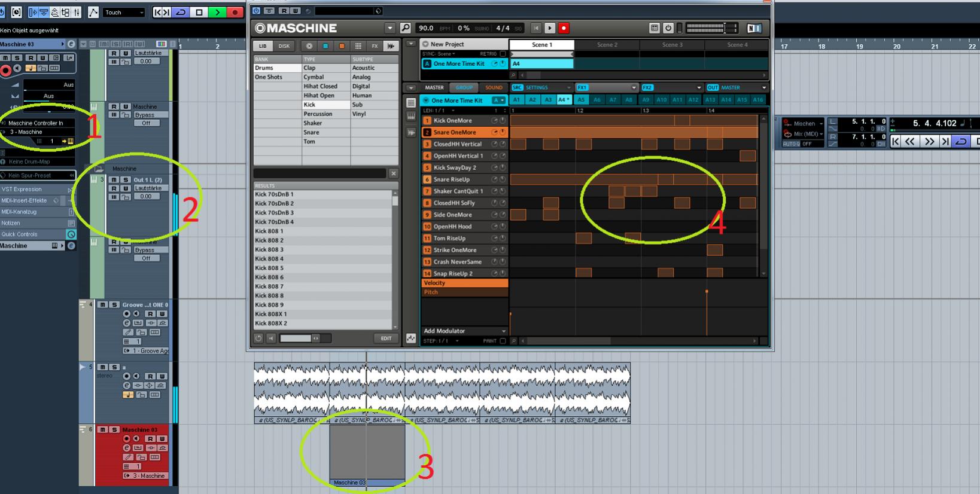Switch to keyboard view in pattern editor
The width and height of the screenshot is (980, 494).
click(411, 116)
